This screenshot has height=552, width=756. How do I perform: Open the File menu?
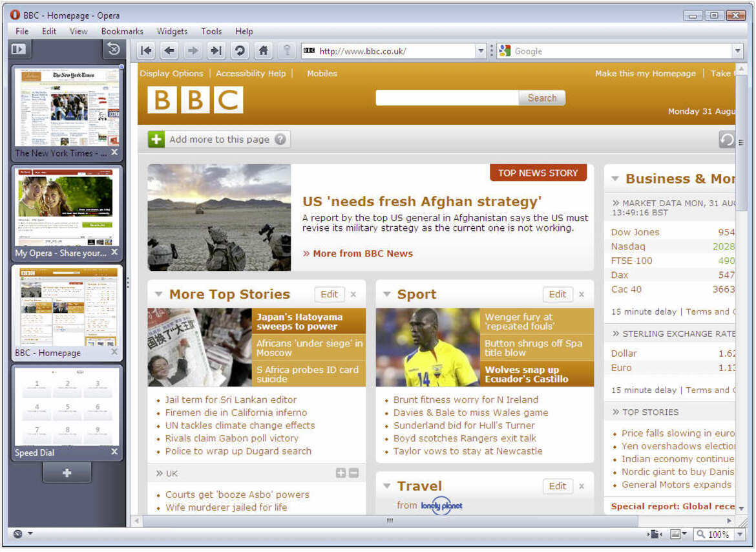pos(22,31)
